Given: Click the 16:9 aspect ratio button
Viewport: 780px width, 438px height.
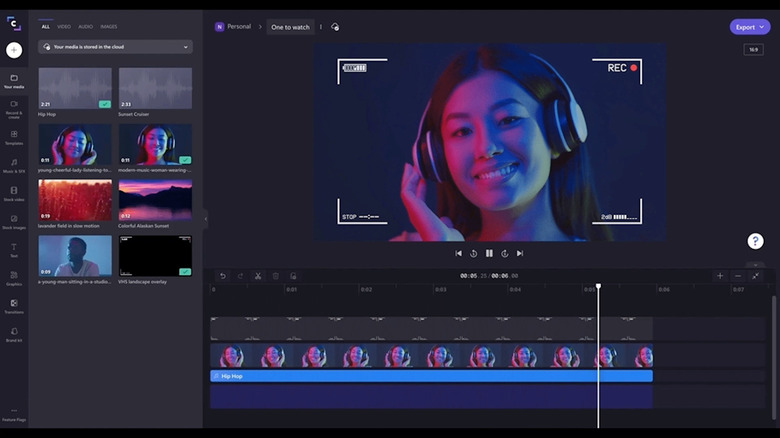Looking at the screenshot, I should click(753, 49).
